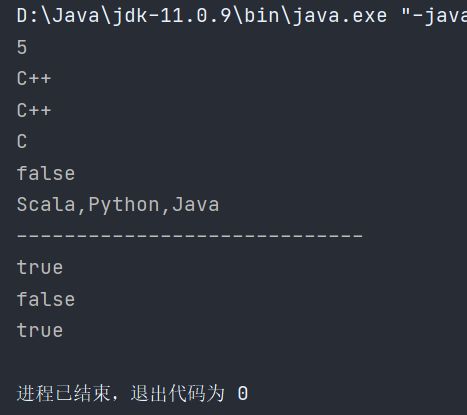Click the word Java after Python
Image resolution: width=467 pixels, height=415 pixels.
196,204
